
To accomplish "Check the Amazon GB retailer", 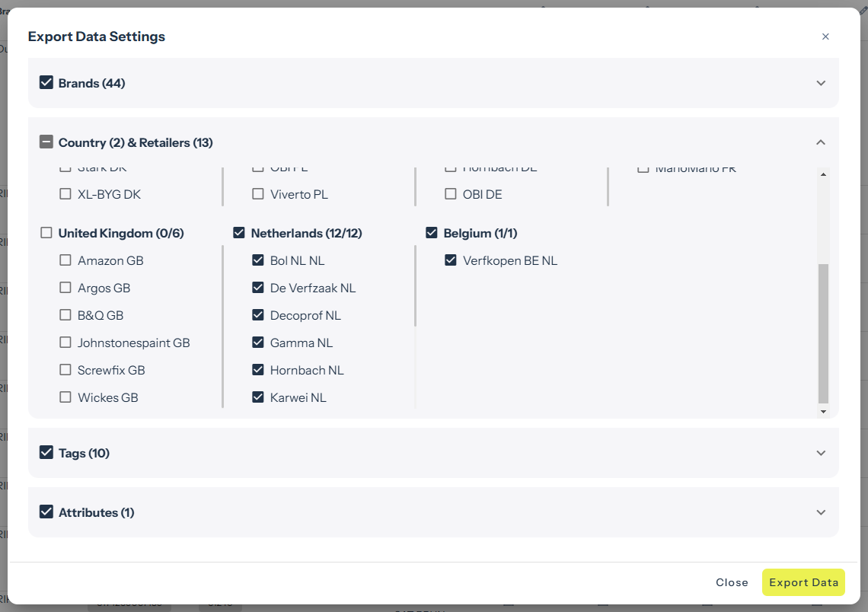I will (65, 260).
